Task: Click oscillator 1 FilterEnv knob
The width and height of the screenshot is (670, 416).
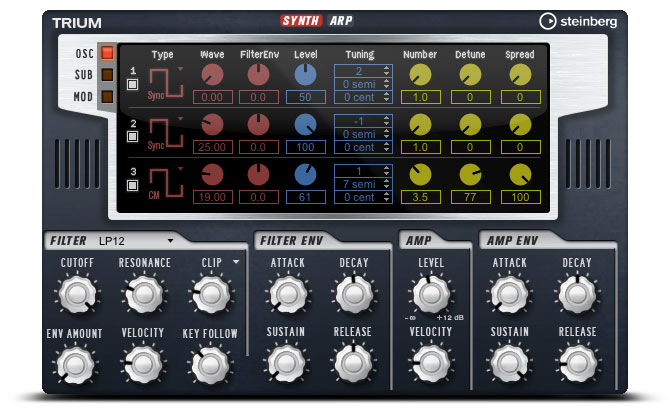Action: tap(259, 75)
